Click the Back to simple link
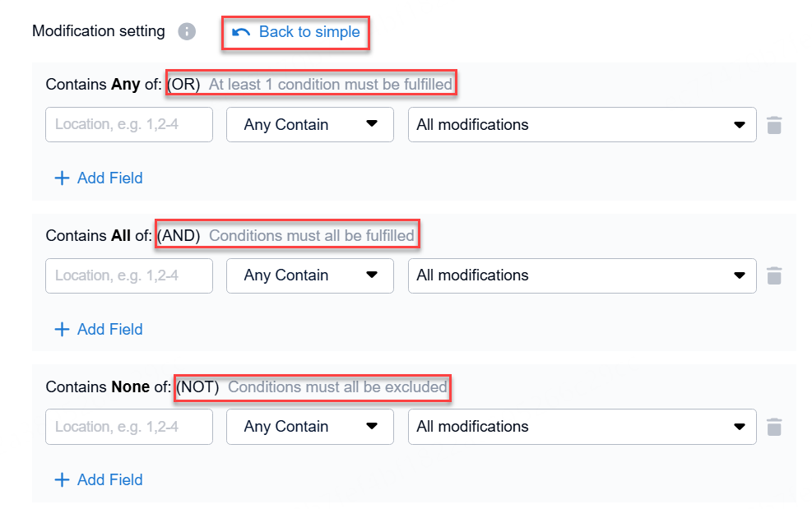Screen dimensions: 812x509 (x=309, y=32)
